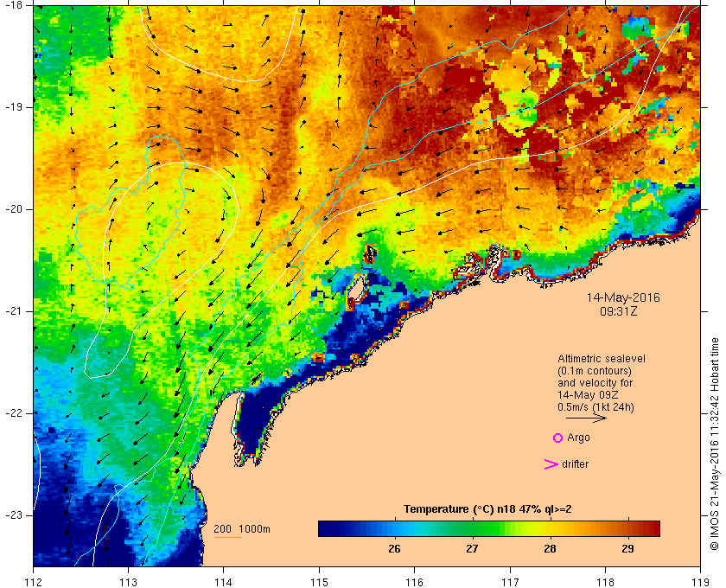The width and height of the screenshot is (726, 588).
Task: Click the green 27°C region of colorbar
Action: (472, 528)
